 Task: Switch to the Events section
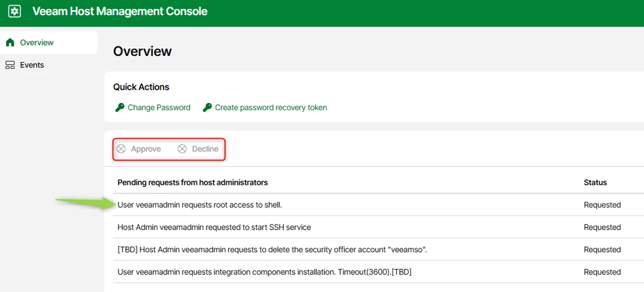(x=32, y=65)
